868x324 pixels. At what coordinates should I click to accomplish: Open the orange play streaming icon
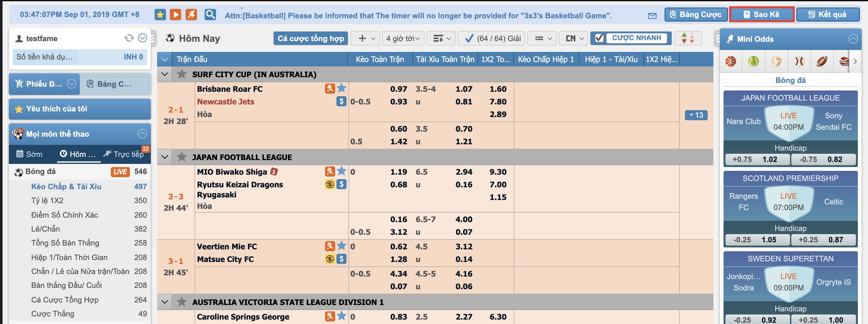[x=175, y=15]
